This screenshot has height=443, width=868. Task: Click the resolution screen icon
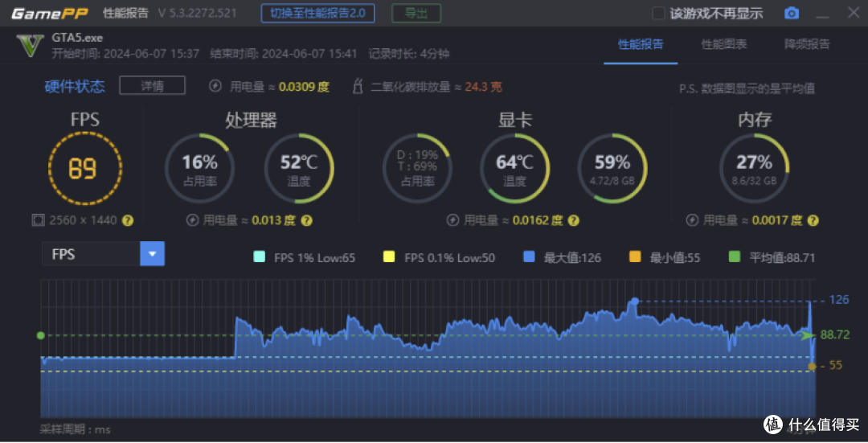(38, 220)
